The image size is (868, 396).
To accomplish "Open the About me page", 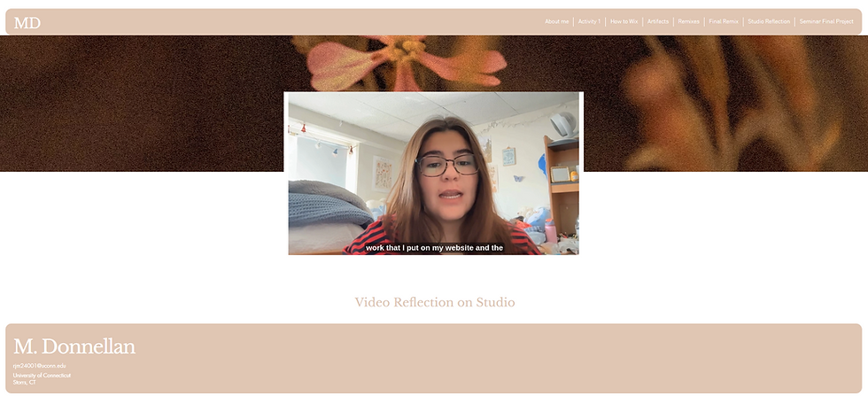I will pos(556,21).
